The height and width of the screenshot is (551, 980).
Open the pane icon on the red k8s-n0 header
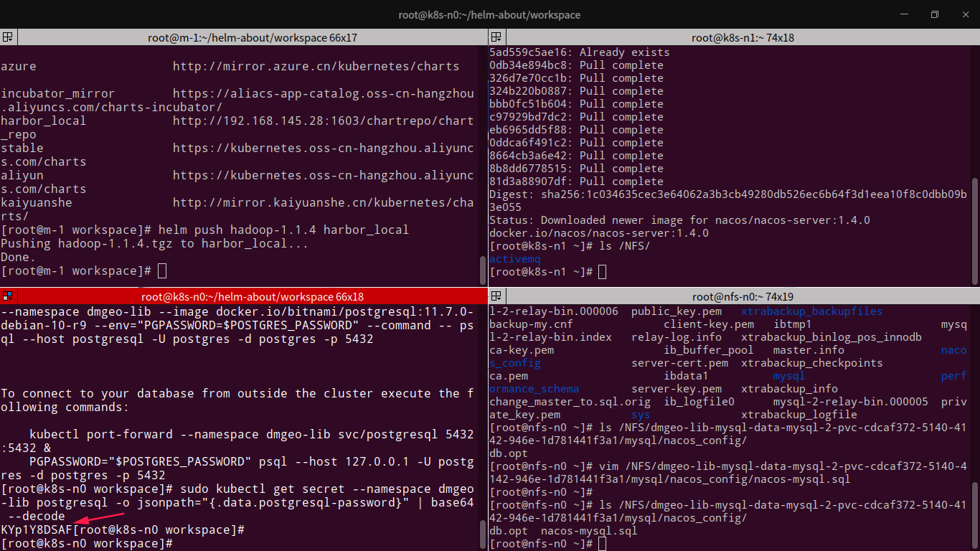[7, 296]
